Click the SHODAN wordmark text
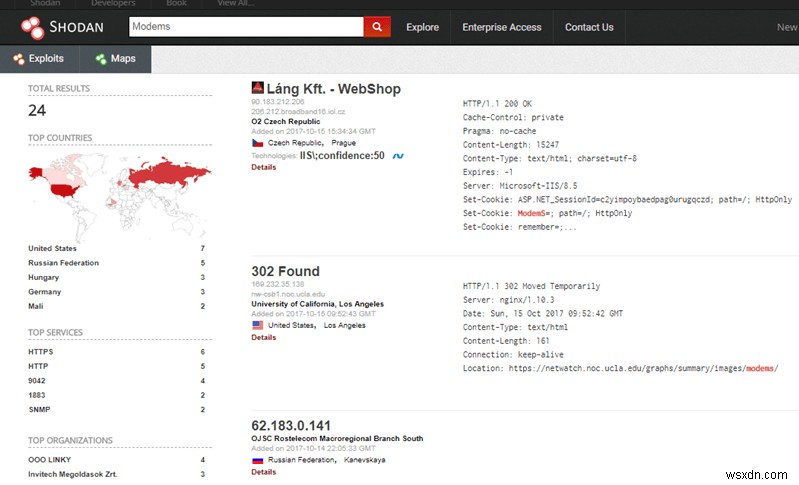 click(76, 27)
